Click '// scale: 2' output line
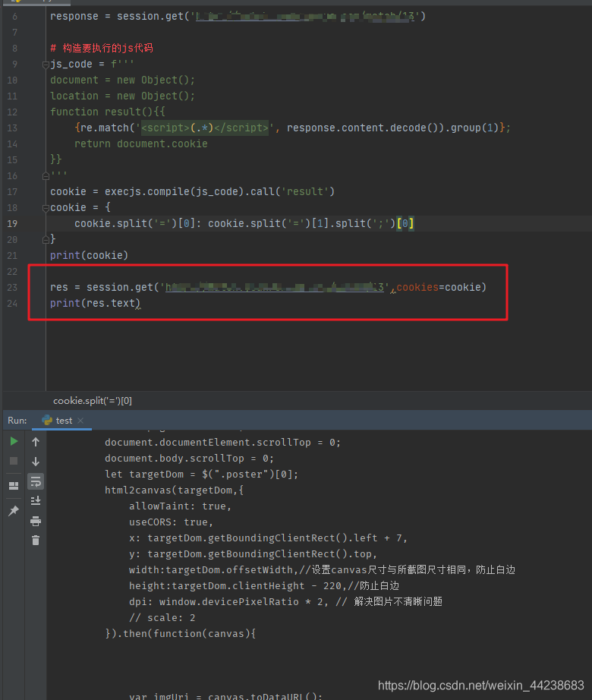This screenshot has height=700, width=592. pos(162,618)
